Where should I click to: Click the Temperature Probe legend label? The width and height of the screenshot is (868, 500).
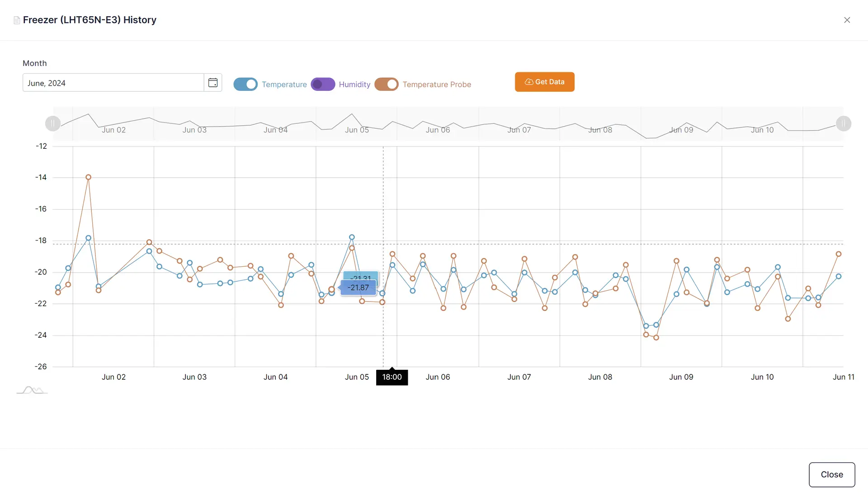pos(437,85)
